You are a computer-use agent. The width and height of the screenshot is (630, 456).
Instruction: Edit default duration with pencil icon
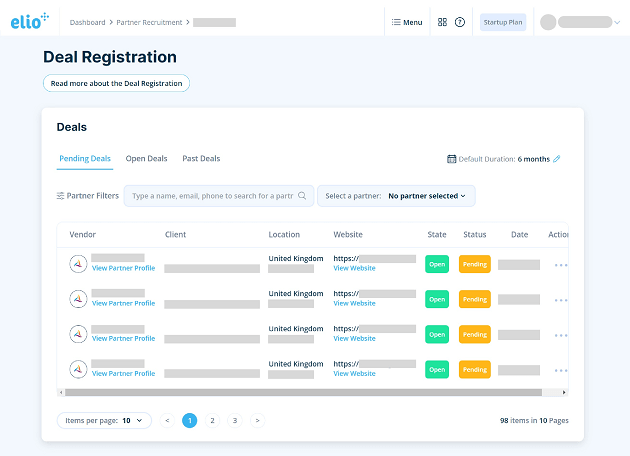(556, 159)
